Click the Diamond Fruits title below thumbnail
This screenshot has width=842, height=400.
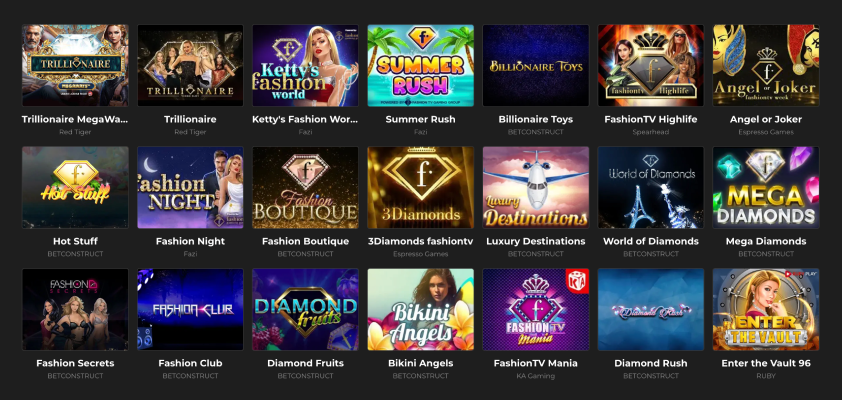(305, 363)
